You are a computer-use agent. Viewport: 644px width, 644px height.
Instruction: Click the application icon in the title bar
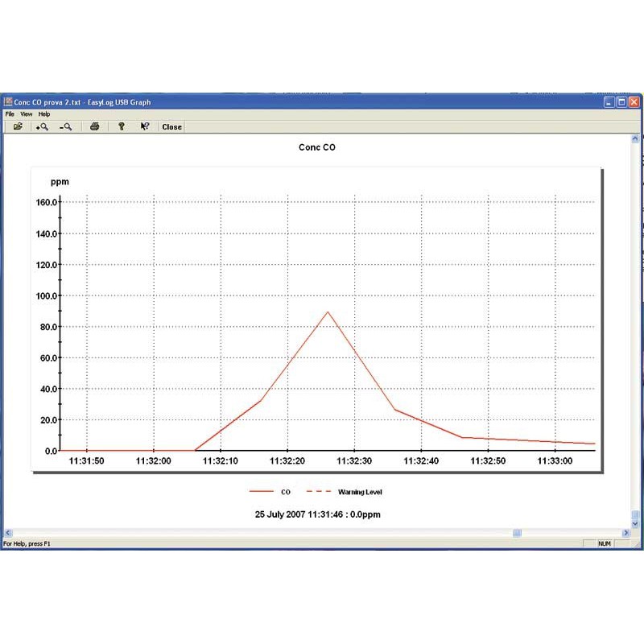click(x=9, y=102)
